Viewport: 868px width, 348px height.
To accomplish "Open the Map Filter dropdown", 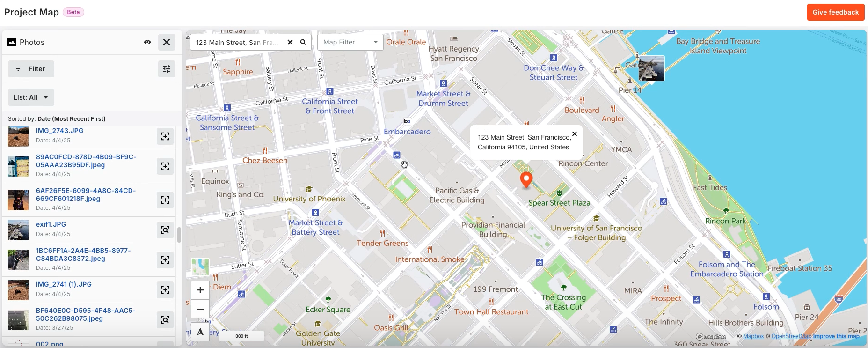I will (x=350, y=42).
